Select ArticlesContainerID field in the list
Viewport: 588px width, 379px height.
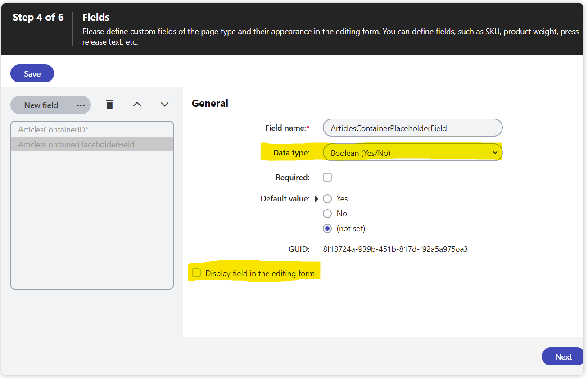click(x=92, y=129)
